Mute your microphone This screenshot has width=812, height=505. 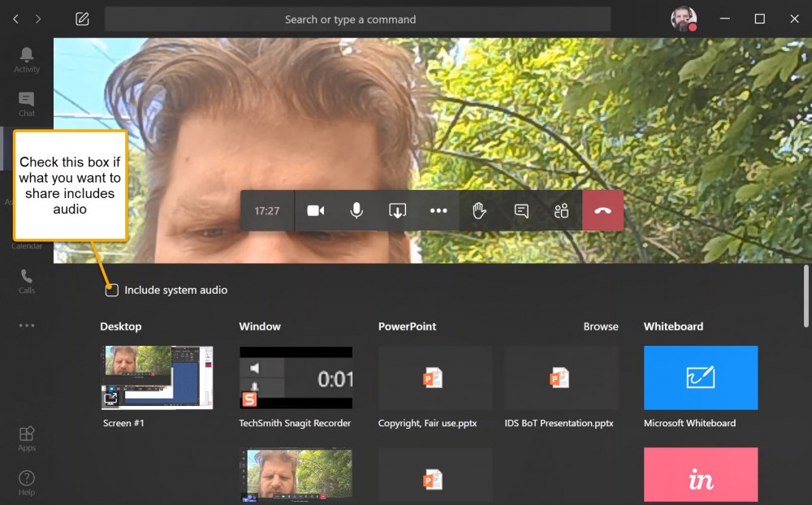pyautogui.click(x=356, y=210)
